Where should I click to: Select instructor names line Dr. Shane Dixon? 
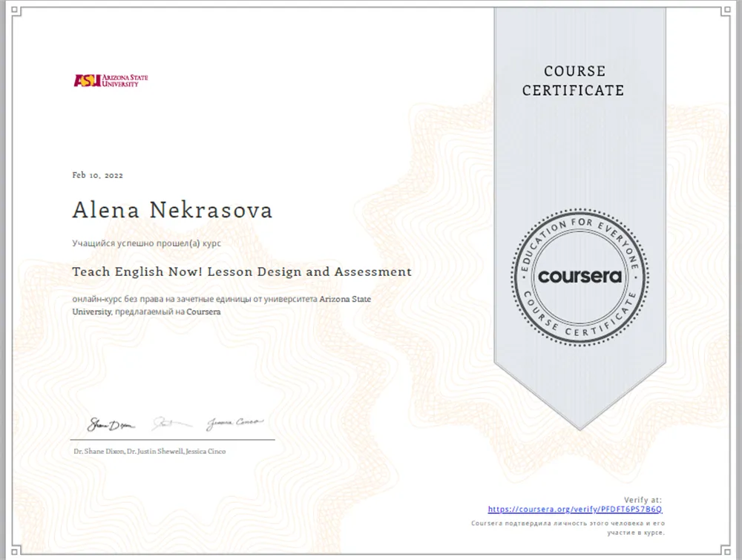point(150,451)
